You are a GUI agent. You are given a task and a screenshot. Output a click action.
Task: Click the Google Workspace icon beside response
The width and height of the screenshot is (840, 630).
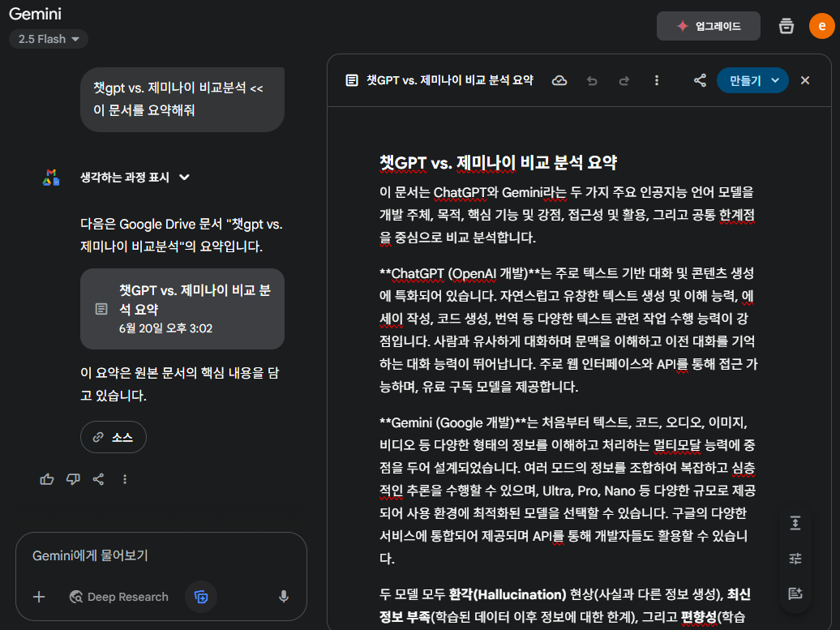(51, 178)
